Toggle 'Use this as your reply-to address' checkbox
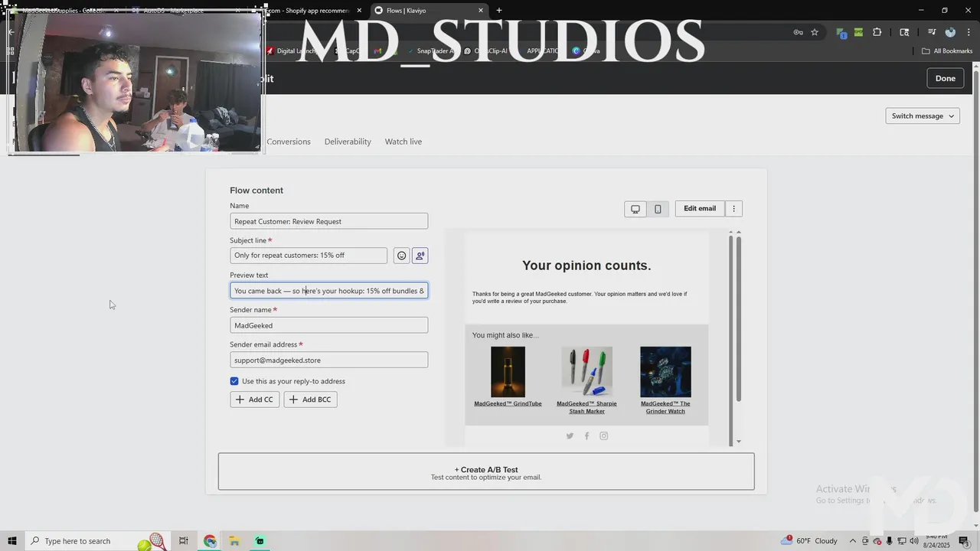The width and height of the screenshot is (980, 551). click(x=234, y=381)
